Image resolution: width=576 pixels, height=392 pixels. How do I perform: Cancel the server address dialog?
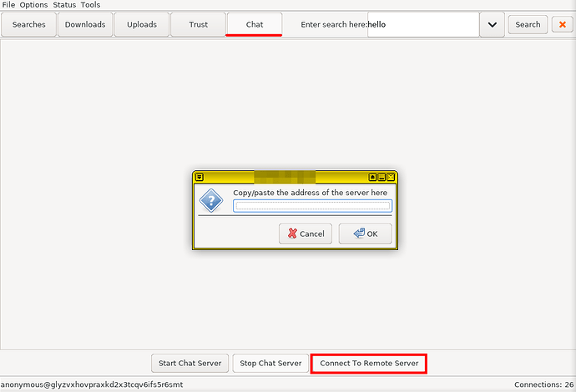pos(306,234)
